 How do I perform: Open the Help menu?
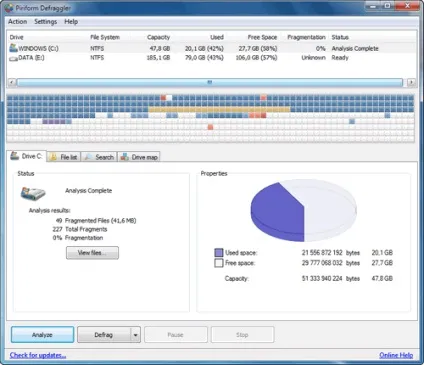pos(71,22)
